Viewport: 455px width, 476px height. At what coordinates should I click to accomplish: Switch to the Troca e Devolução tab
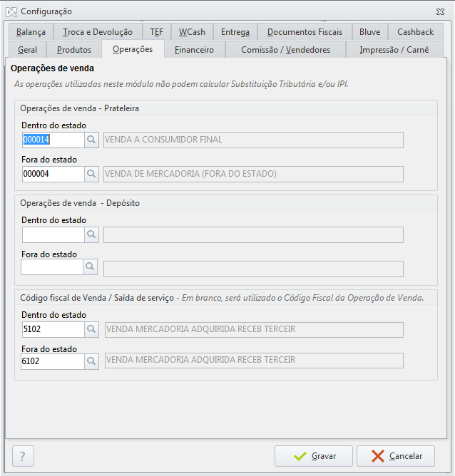pos(97,32)
